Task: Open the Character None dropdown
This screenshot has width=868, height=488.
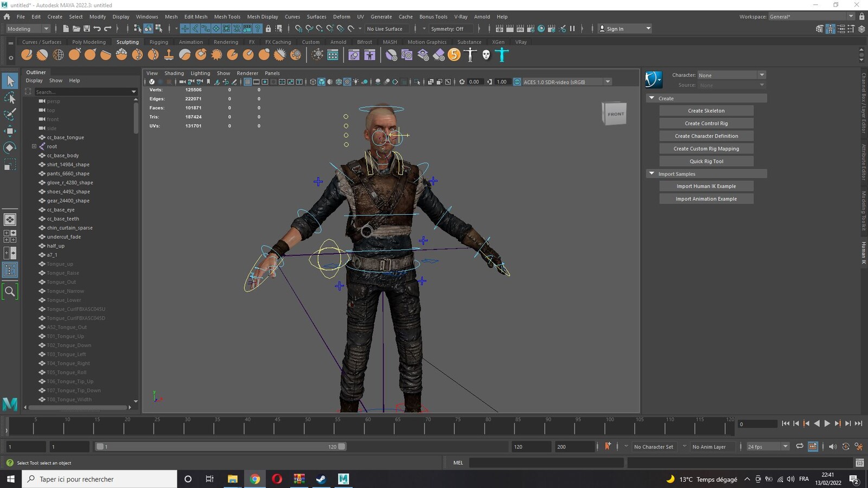Action: coord(731,75)
